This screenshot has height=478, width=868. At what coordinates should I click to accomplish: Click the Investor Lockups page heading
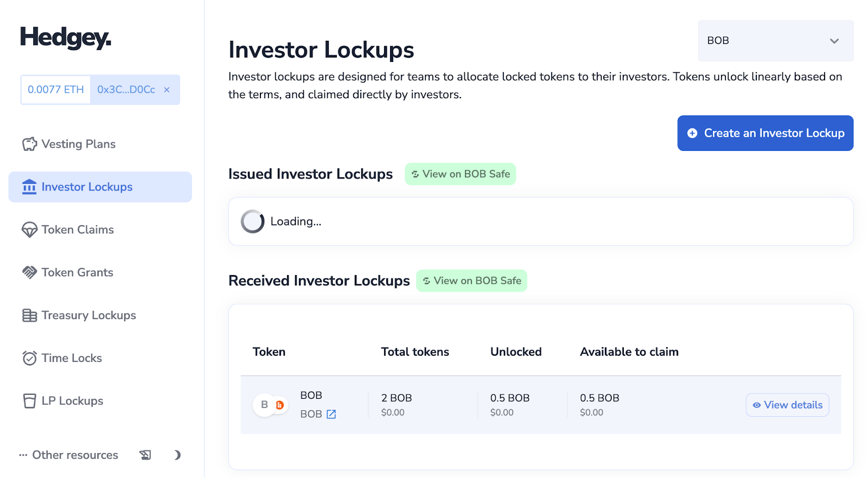click(x=321, y=50)
